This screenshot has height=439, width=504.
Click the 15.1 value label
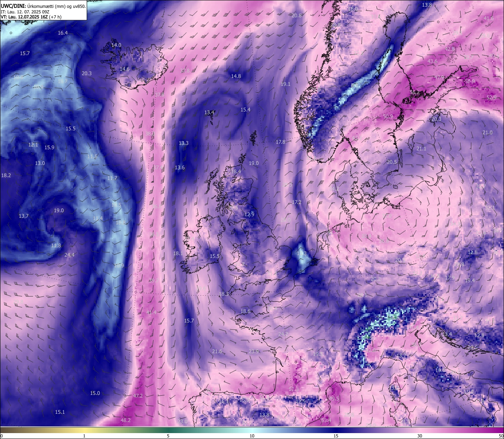[x=60, y=412]
